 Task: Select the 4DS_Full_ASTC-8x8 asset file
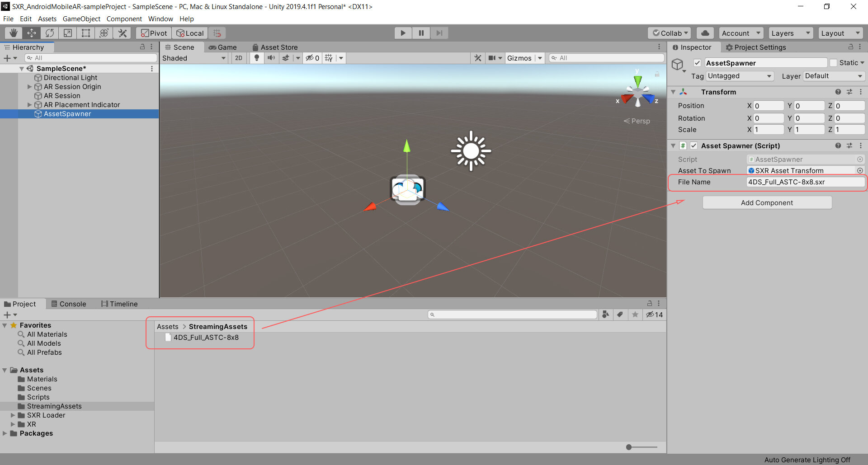(202, 337)
